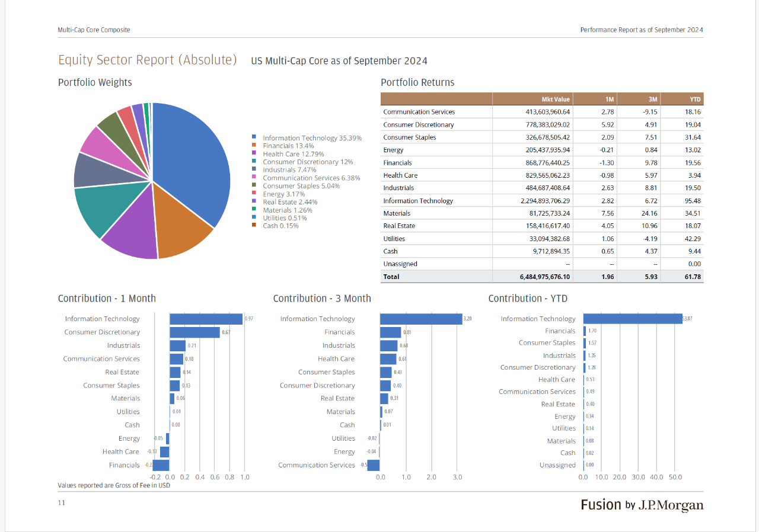Click the 'Contribution - 3 Month' heading
The height and width of the screenshot is (532, 759).
tap(322, 299)
